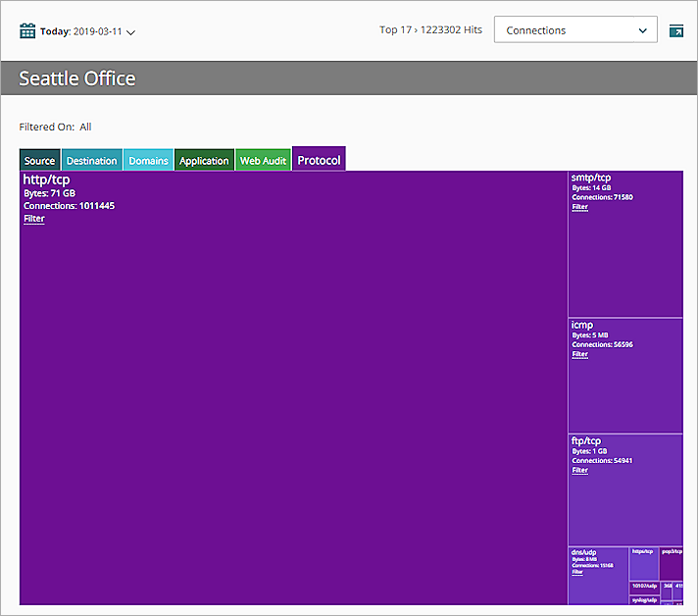Select the Application tab
This screenshot has width=698, height=616.
[204, 161]
